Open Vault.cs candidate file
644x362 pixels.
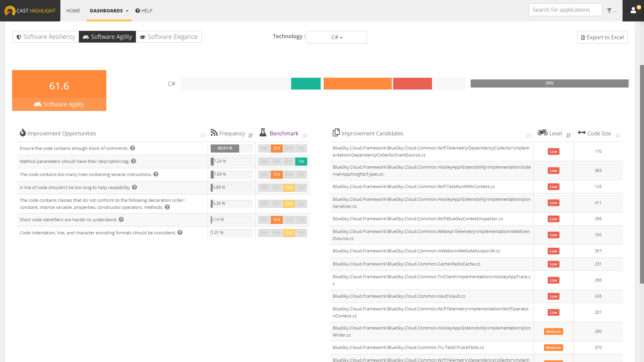[x=399, y=296]
